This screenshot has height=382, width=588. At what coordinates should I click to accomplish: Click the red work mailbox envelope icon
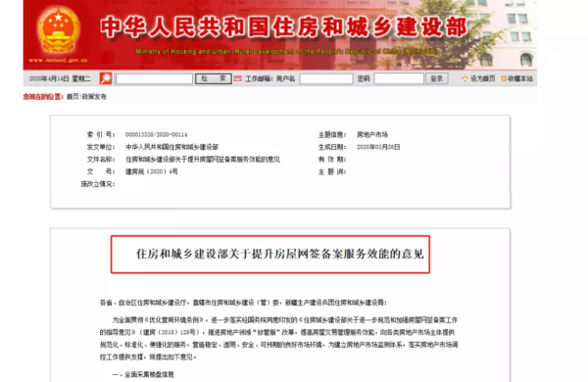[238, 78]
